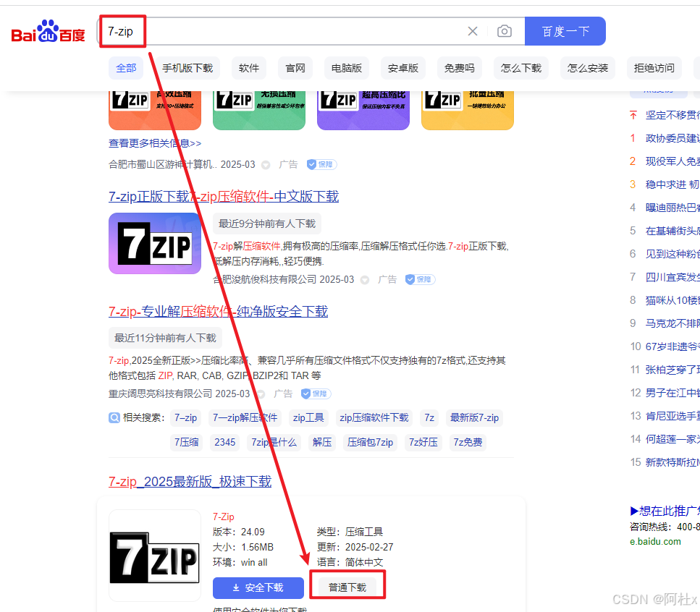
Task: Select the 官网 filter tab
Action: coord(295,68)
